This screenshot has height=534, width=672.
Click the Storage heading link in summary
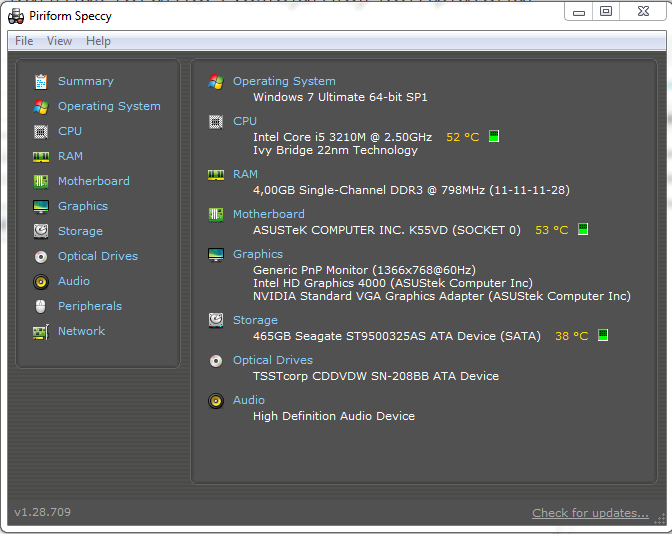[255, 320]
